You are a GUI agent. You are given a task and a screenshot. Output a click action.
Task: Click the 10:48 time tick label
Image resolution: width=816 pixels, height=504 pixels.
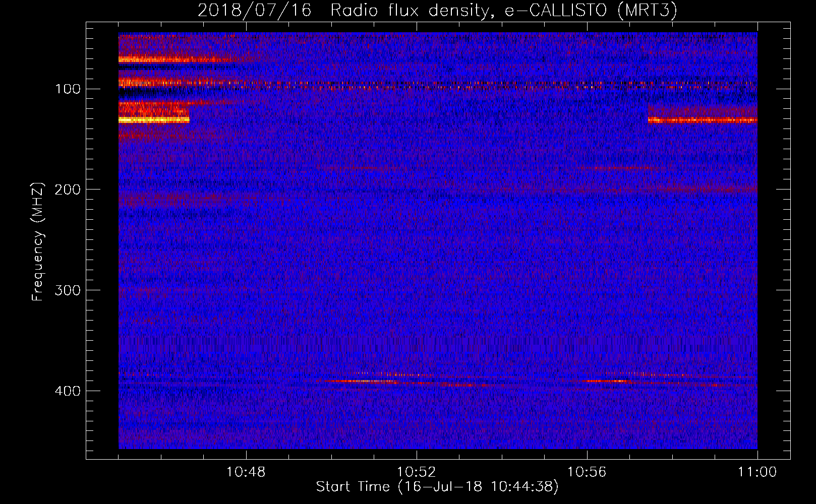pyautogui.click(x=246, y=472)
